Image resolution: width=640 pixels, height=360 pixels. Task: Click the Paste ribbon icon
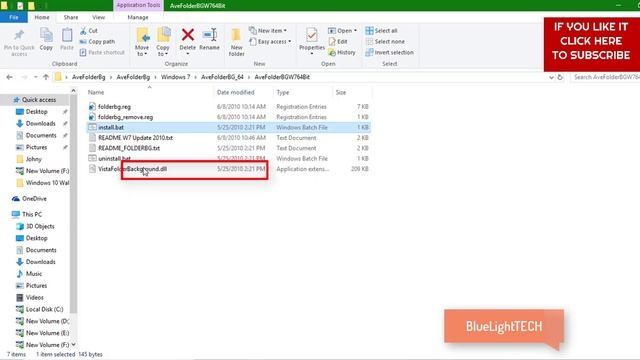pyautogui.click(x=67, y=35)
